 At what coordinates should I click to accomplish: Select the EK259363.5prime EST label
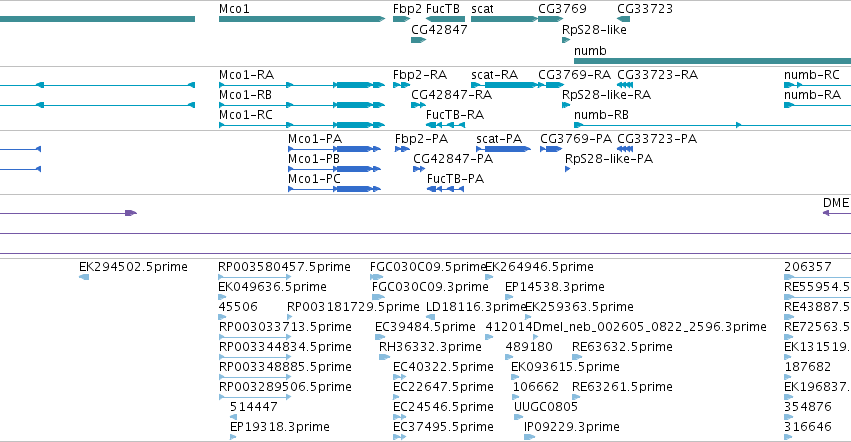click(x=580, y=307)
